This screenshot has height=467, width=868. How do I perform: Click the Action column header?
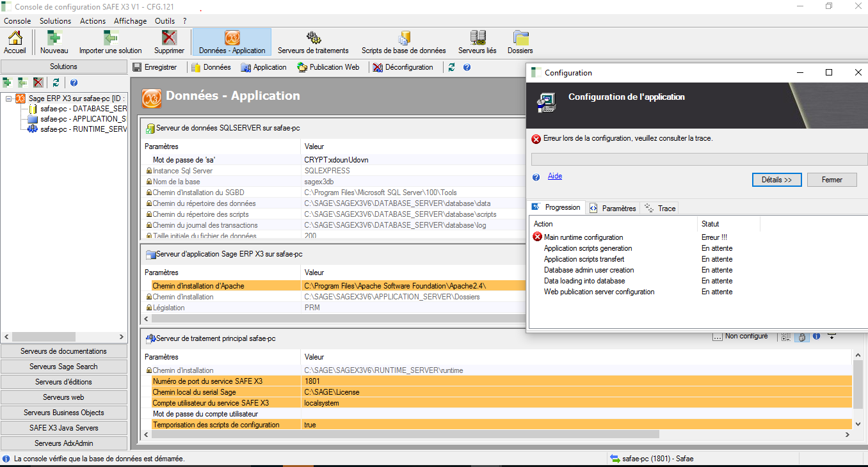point(613,224)
